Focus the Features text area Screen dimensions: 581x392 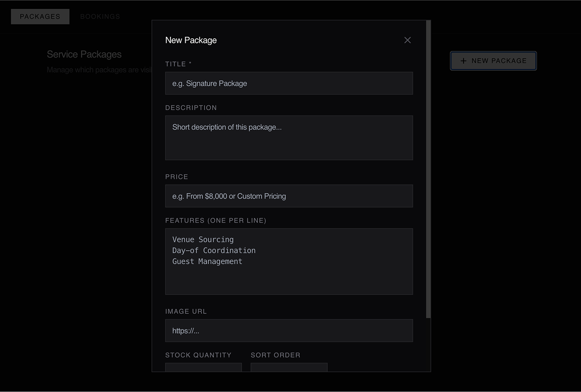tap(288, 261)
